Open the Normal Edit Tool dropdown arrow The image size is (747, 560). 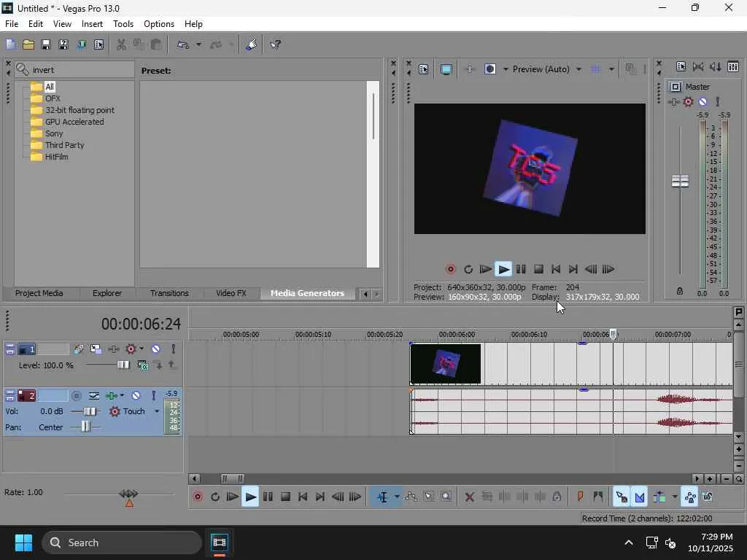[x=397, y=497]
